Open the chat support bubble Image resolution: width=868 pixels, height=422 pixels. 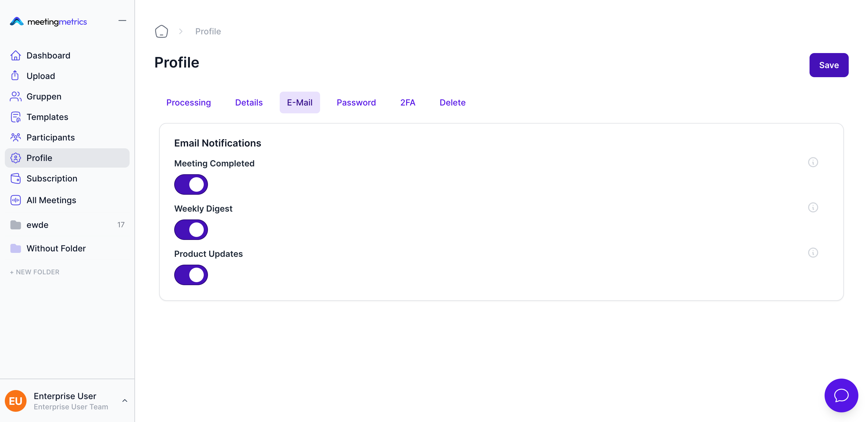click(841, 395)
